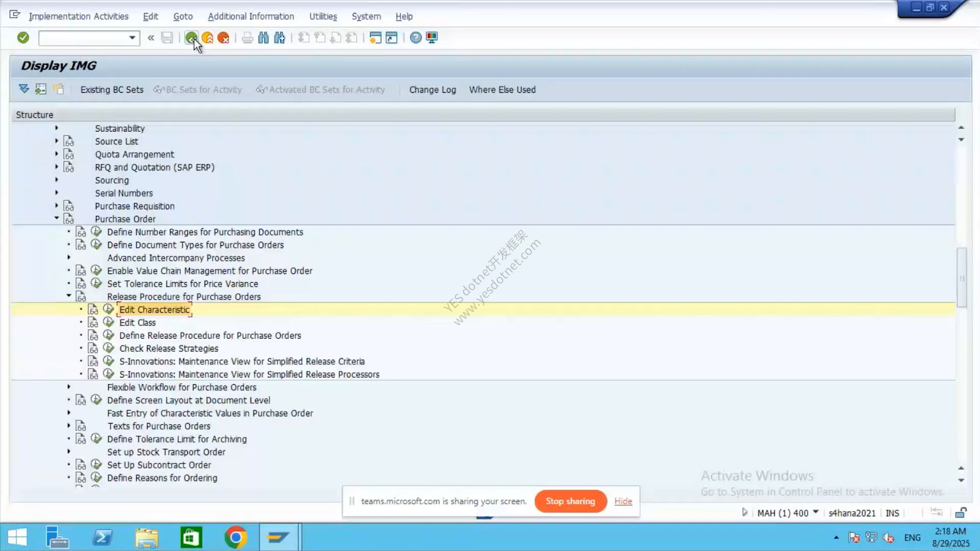This screenshot has width=980, height=551.
Task: Click the Hide link in sharing bar
Action: [623, 501]
